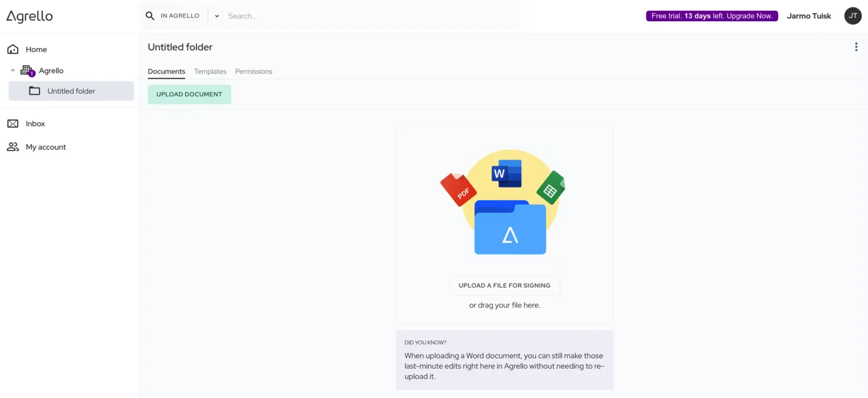Select Untitled folder in the sidebar
The image size is (868, 398).
[x=71, y=90]
